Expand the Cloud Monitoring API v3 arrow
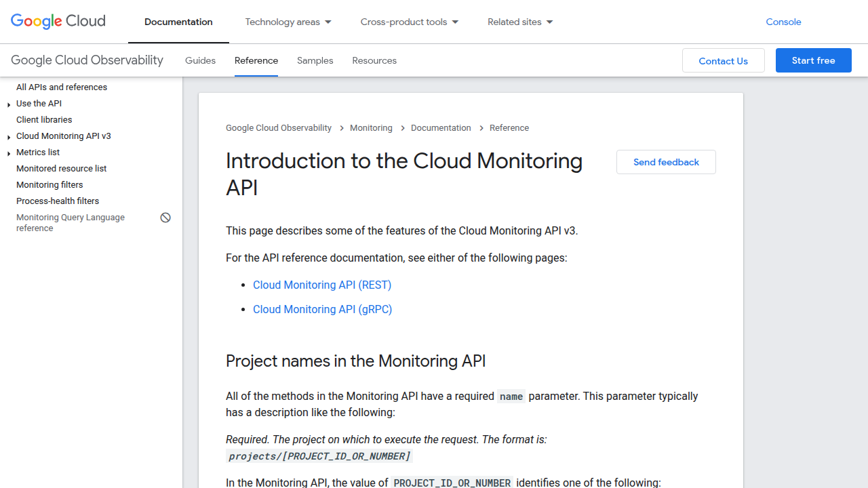Screen dimensions: 868x488 click(x=9, y=137)
